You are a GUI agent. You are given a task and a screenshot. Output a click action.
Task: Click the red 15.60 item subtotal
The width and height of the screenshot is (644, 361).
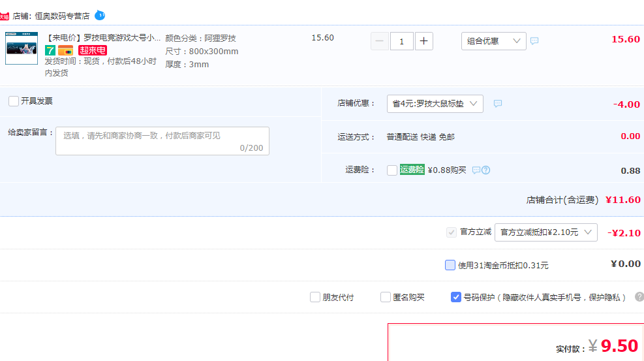click(626, 39)
